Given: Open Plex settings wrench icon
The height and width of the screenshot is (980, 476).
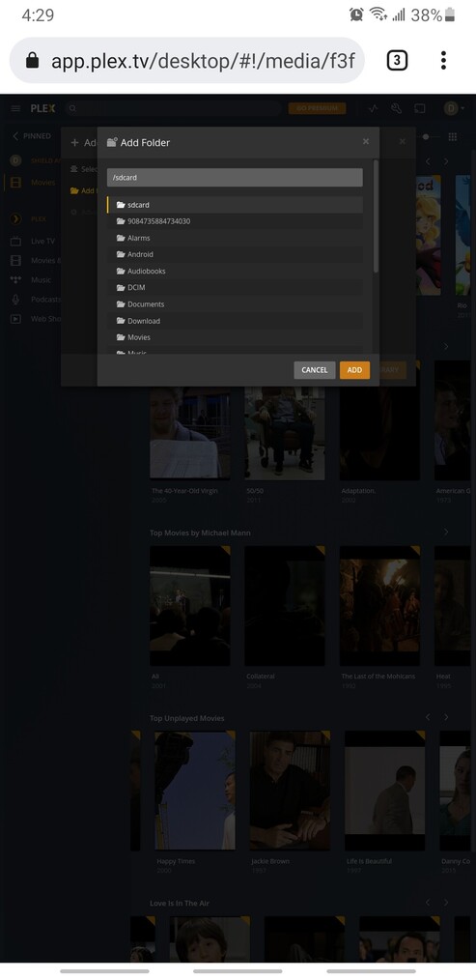Looking at the screenshot, I should tap(396, 108).
